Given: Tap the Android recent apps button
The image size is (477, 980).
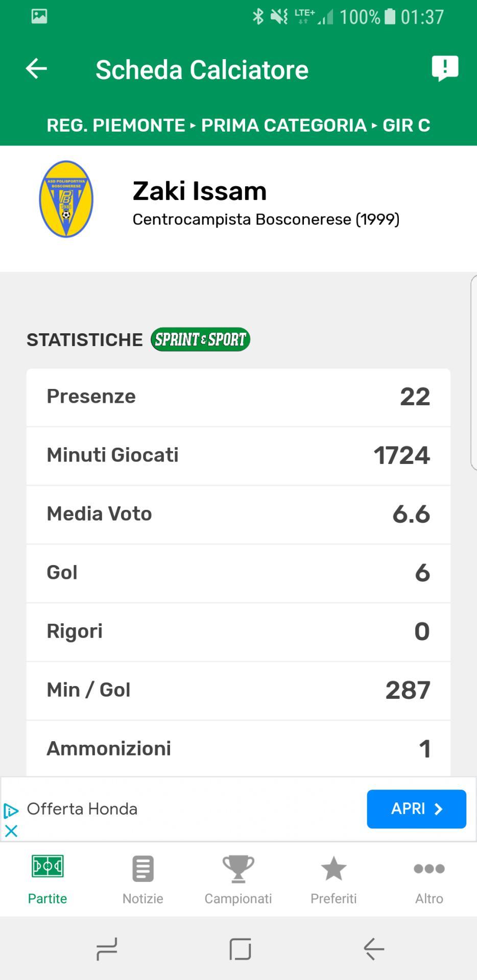Looking at the screenshot, I should point(107,949).
